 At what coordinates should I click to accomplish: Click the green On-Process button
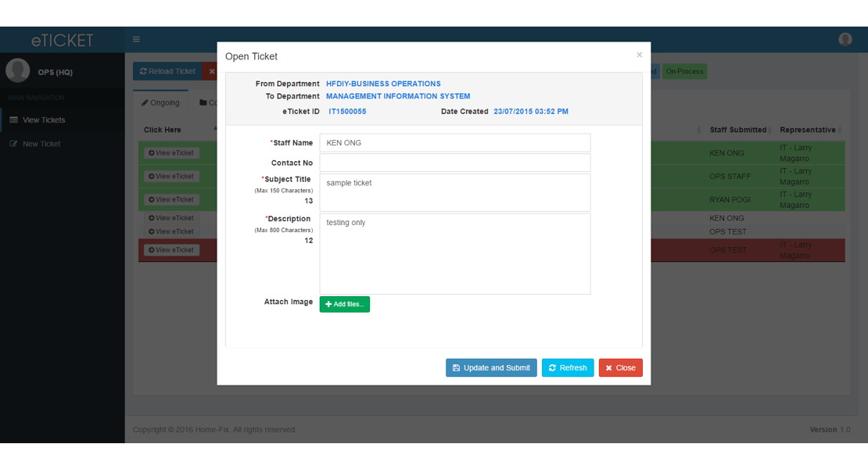click(684, 70)
